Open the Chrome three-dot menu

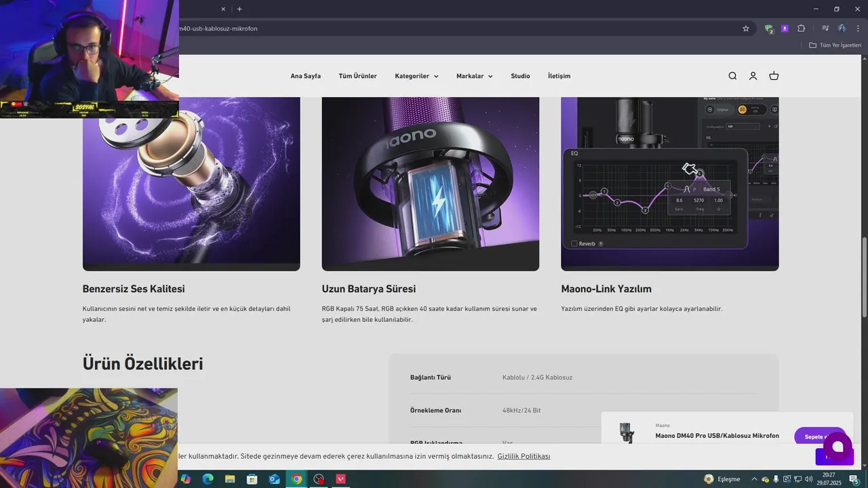pyautogui.click(x=858, y=28)
